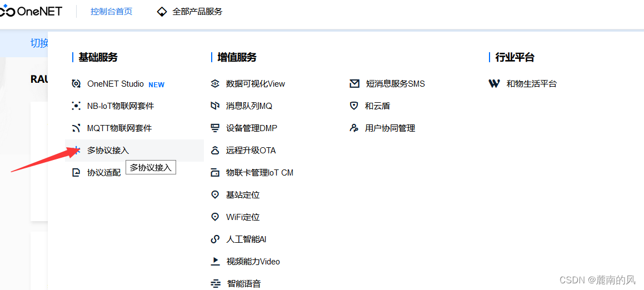Open MQTT物联网套件

pos(119,128)
